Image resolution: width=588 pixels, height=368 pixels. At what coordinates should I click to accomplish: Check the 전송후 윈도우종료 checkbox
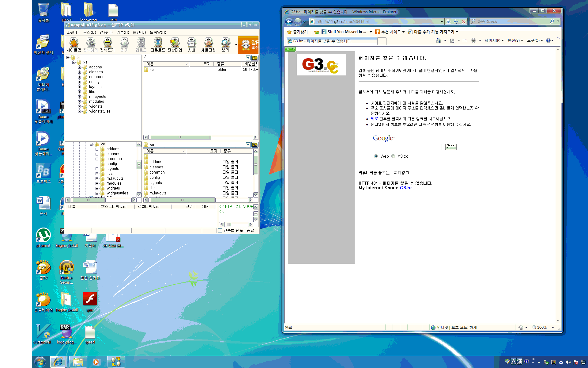(220, 231)
